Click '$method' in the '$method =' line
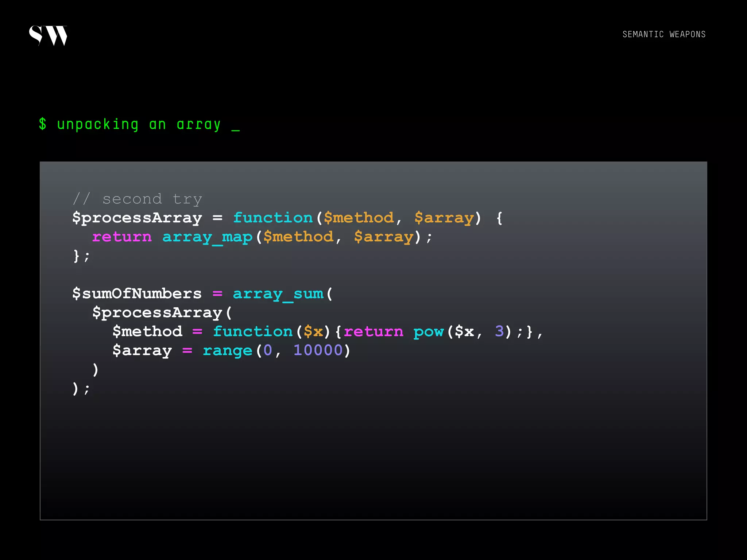The image size is (747, 560). (147, 331)
